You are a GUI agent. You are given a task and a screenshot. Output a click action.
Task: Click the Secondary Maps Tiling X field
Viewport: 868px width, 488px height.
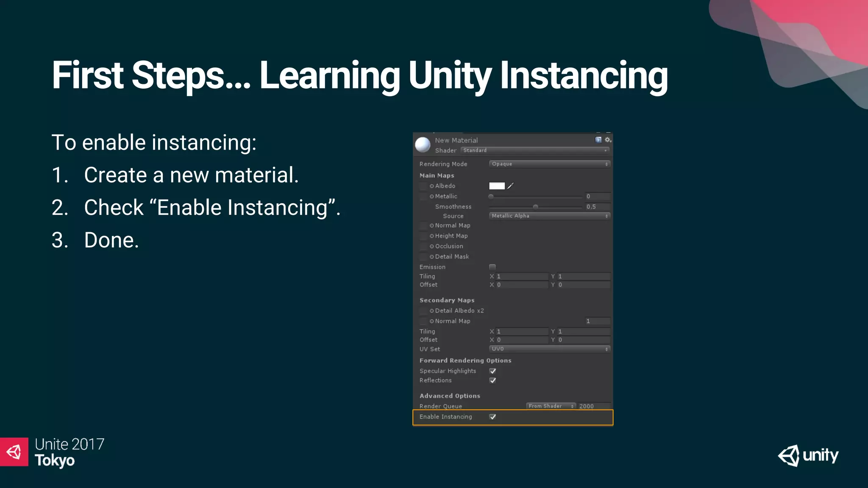(522, 331)
